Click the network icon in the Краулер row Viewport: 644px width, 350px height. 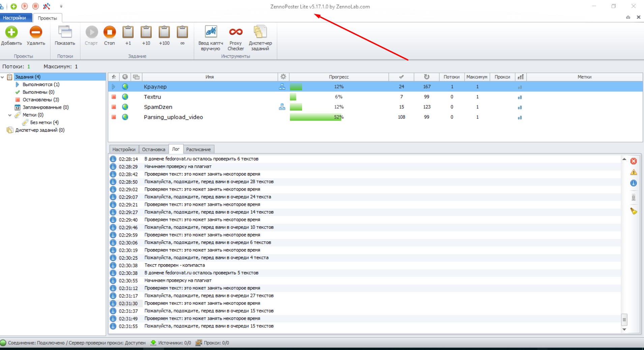click(x=282, y=87)
